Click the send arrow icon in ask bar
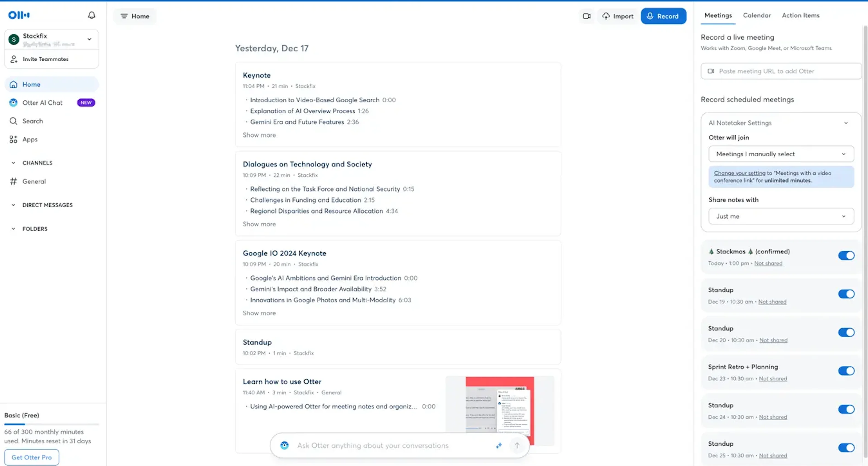 tap(517, 445)
